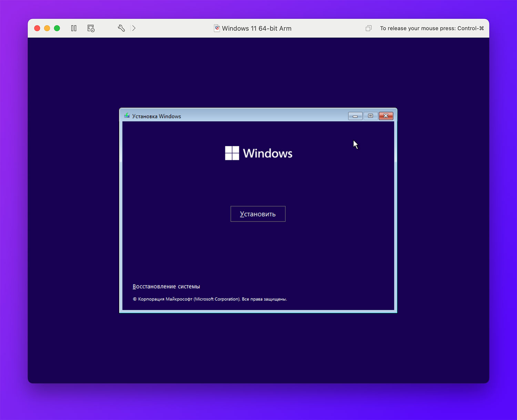Click the Windows 11 64-bit Arm title
Viewport: 517px width, 420px height.
pos(256,29)
